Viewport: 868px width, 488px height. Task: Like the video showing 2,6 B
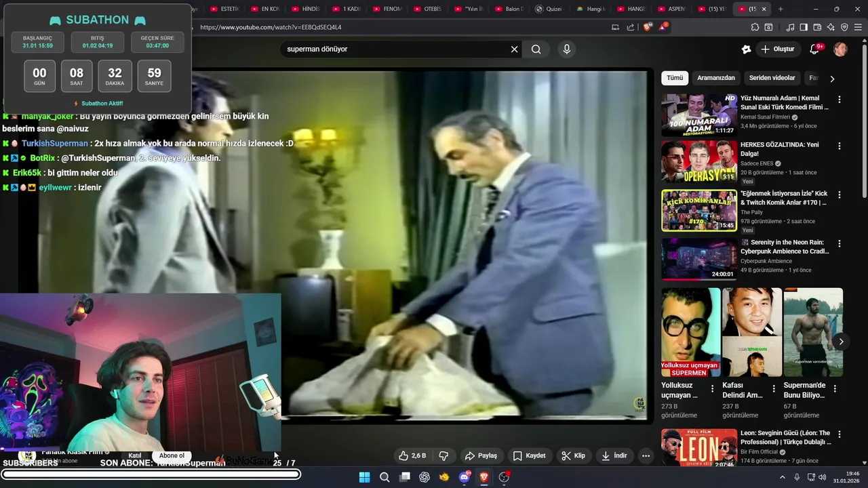412,455
